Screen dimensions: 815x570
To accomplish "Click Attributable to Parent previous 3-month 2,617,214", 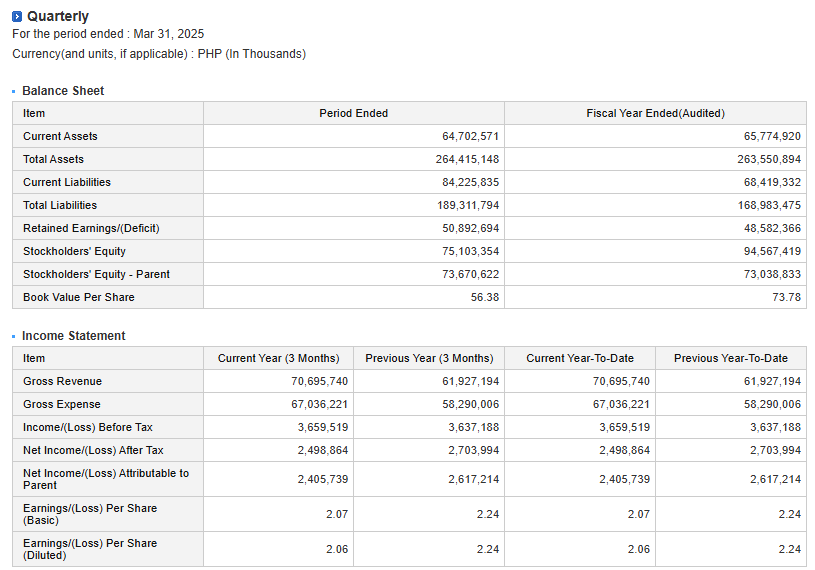I will coord(474,479).
